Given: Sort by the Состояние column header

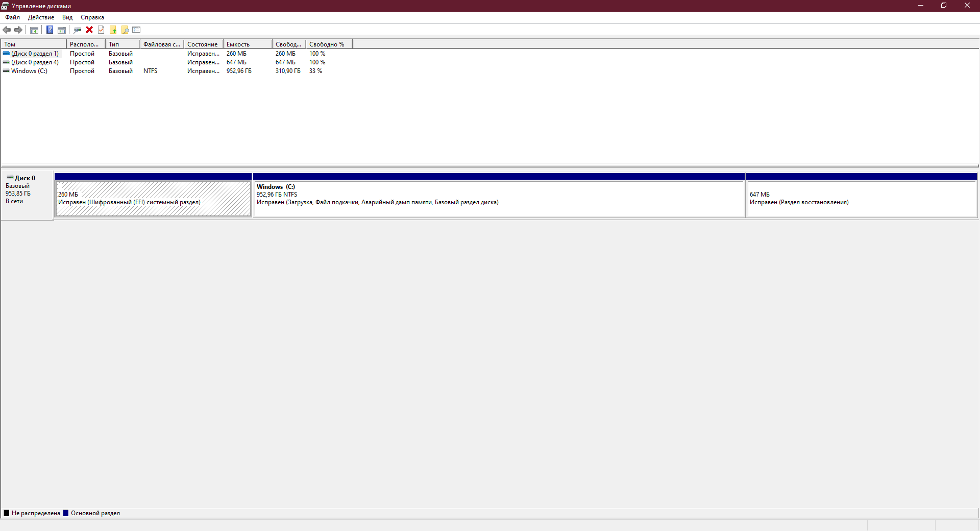Looking at the screenshot, I should click(x=204, y=44).
